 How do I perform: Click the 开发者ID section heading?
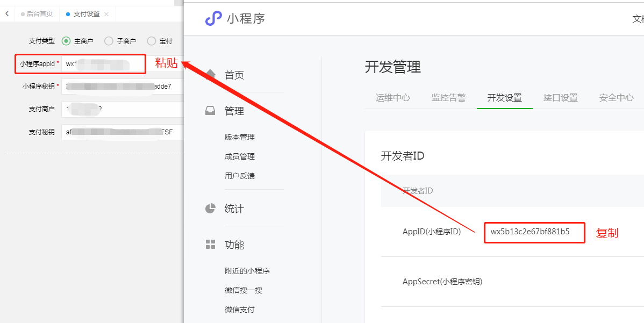click(403, 156)
